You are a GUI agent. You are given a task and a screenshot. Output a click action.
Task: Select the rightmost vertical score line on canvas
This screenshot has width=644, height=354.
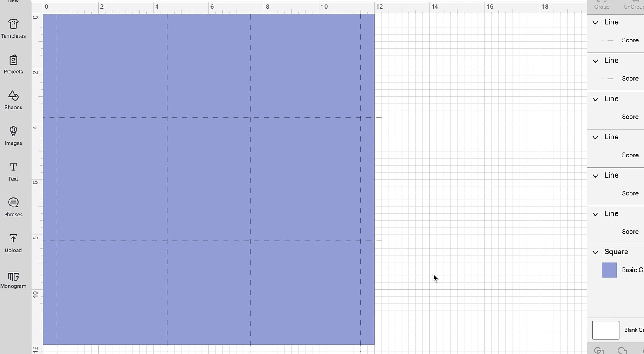pos(361,183)
